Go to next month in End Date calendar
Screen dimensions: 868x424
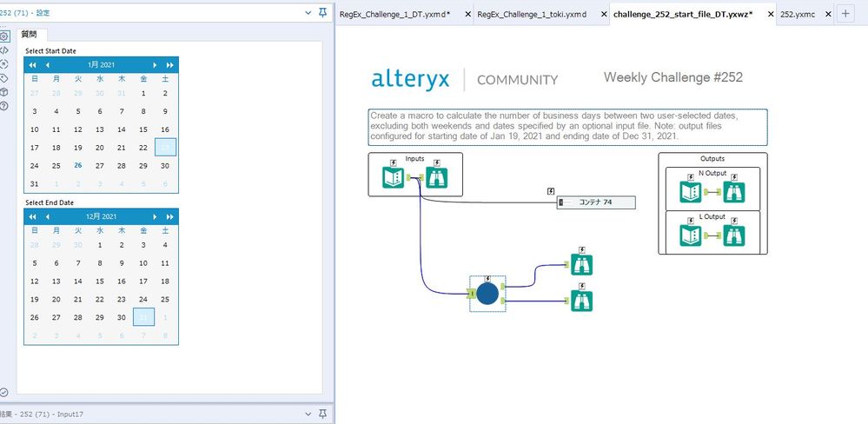[155, 216]
